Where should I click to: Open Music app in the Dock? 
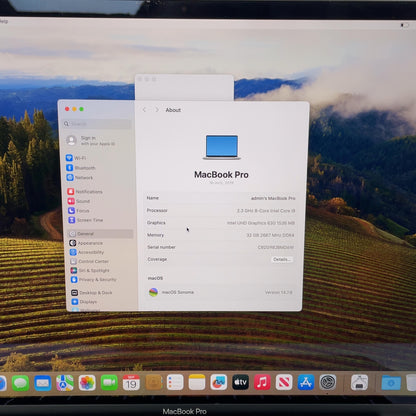[x=262, y=382]
